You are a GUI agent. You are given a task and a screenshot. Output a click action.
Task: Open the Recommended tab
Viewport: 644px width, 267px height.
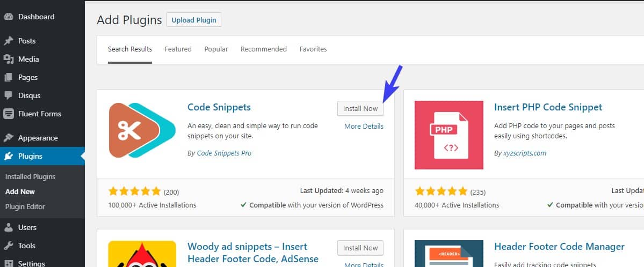tap(264, 49)
